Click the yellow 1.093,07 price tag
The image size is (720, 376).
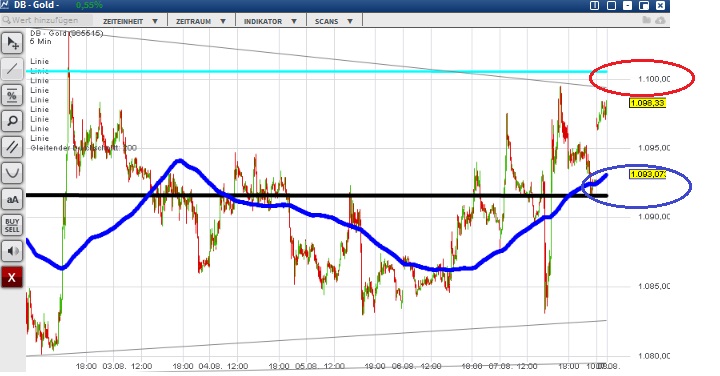(x=647, y=174)
